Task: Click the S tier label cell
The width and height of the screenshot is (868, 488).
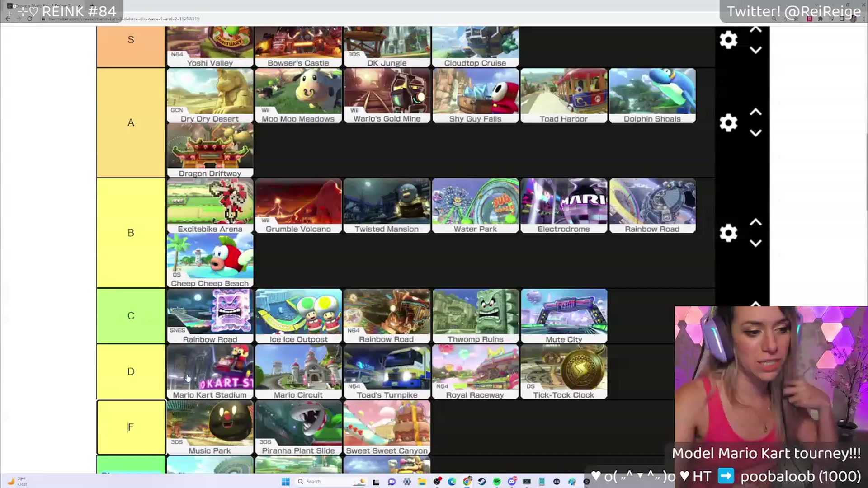Action: coord(131,47)
